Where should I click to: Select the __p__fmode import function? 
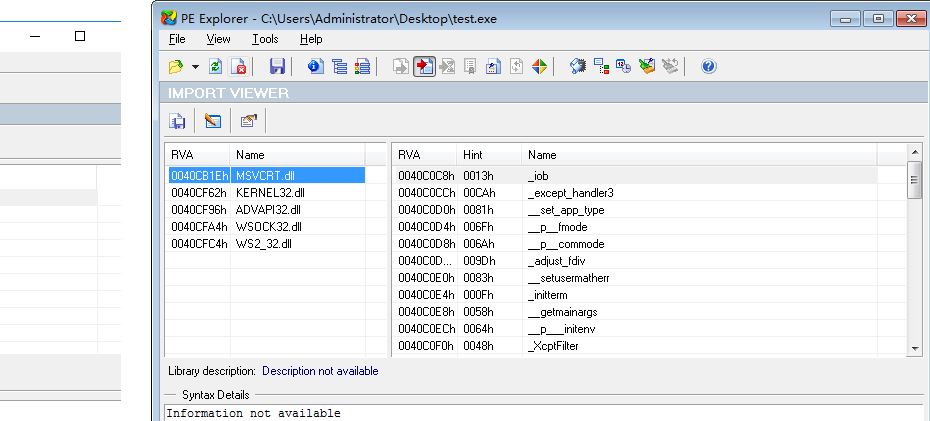pyautogui.click(x=558, y=227)
